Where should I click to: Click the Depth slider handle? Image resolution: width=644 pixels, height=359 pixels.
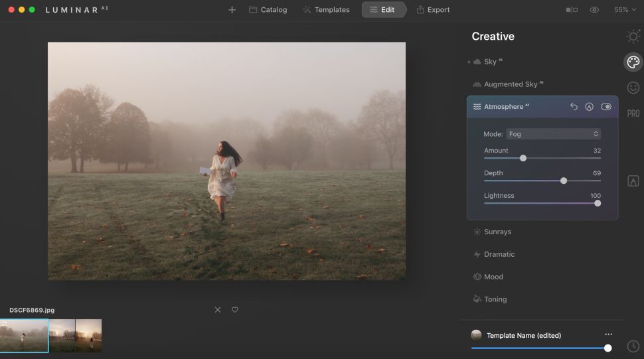[564, 180]
